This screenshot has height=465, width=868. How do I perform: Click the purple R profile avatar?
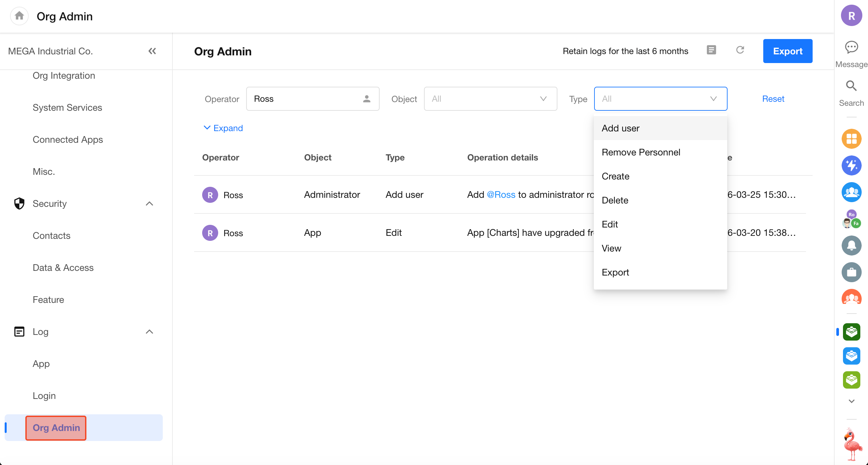click(851, 16)
